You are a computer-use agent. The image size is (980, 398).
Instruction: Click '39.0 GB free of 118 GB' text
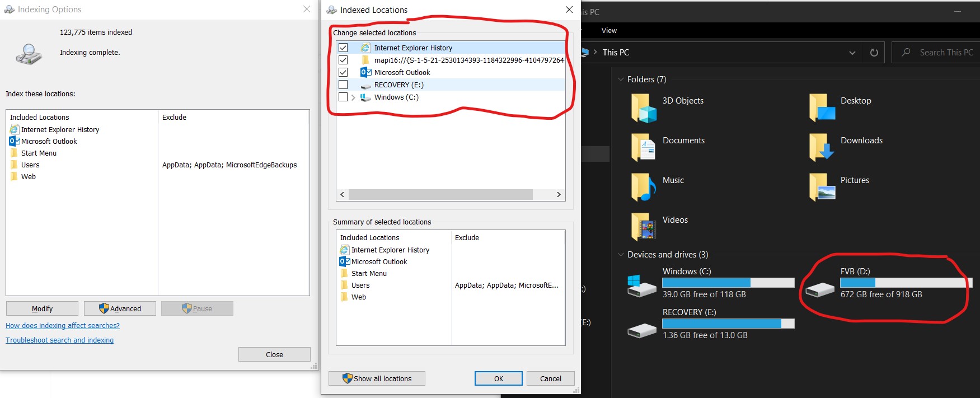[704, 294]
